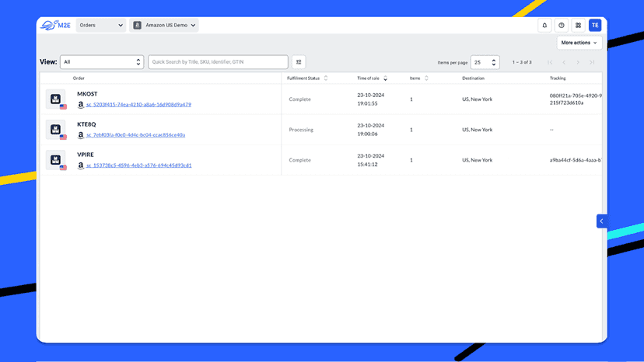Screen dimensions: 644x362
Task: Expand the side panel blue arrow tab
Action: tap(602, 221)
